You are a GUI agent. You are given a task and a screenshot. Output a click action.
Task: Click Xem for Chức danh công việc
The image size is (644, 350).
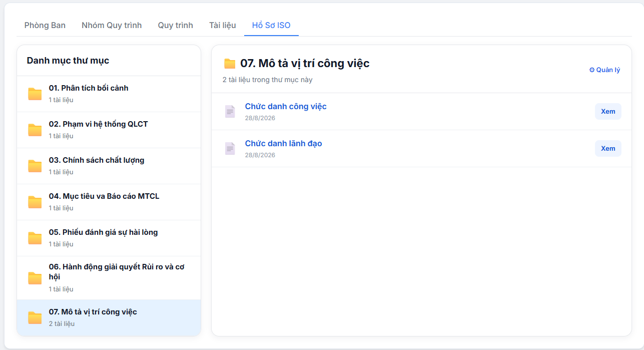(x=608, y=112)
